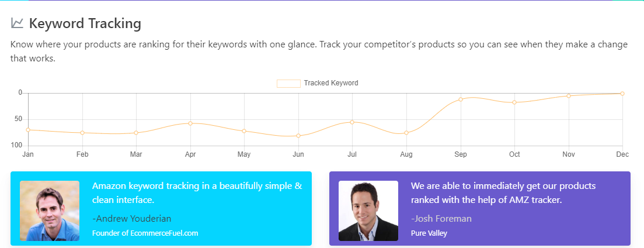Click Andrew Youderian's profile photo
This screenshot has height=248, width=644.
(50, 211)
